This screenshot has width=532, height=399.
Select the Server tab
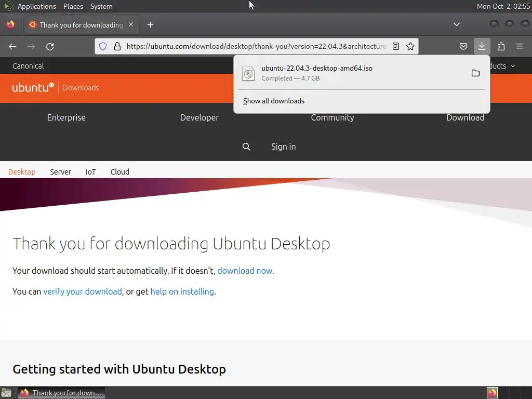60,171
